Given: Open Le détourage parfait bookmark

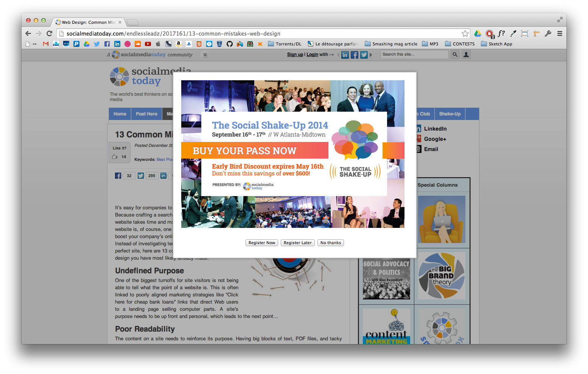Looking at the screenshot, I should [333, 44].
